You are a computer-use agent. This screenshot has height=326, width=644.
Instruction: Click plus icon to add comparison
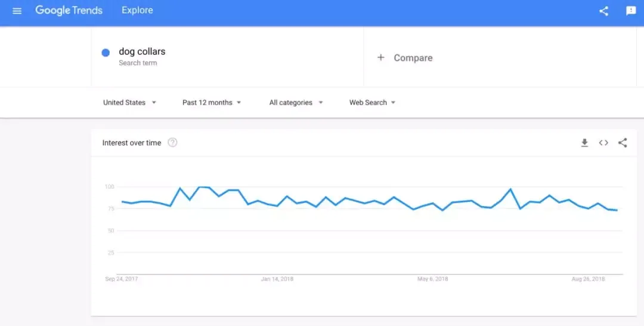[x=380, y=57]
